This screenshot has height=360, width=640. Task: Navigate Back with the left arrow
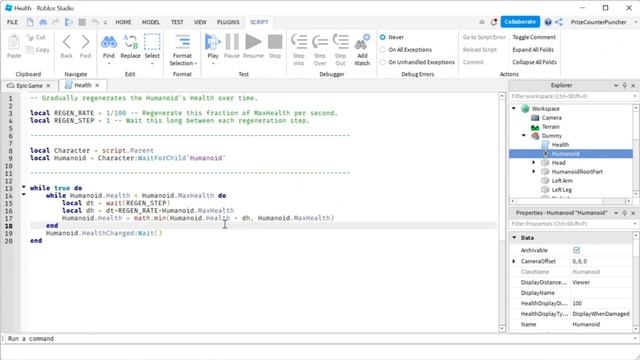click(67, 42)
